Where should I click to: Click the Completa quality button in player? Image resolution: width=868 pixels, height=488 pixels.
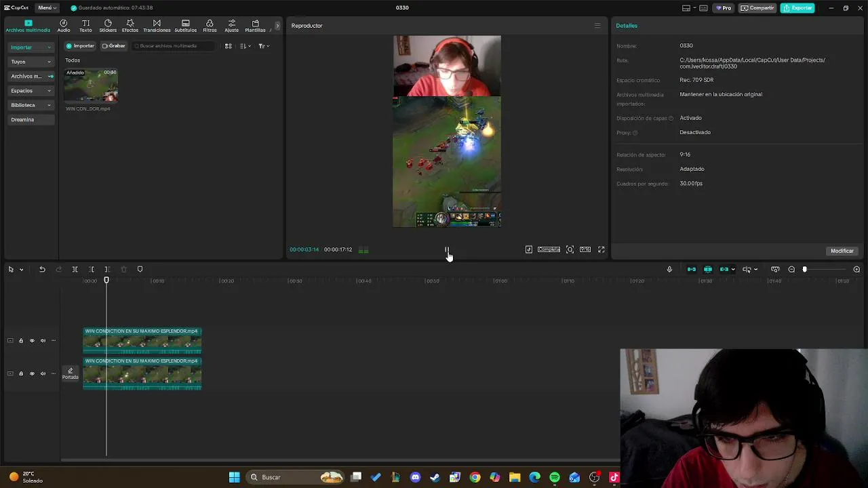point(549,249)
